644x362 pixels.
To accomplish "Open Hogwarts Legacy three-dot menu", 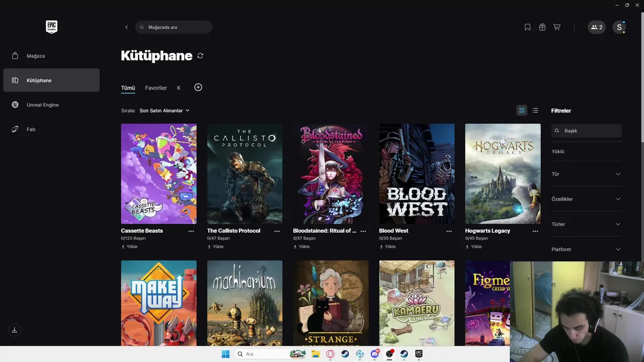I will tap(535, 231).
